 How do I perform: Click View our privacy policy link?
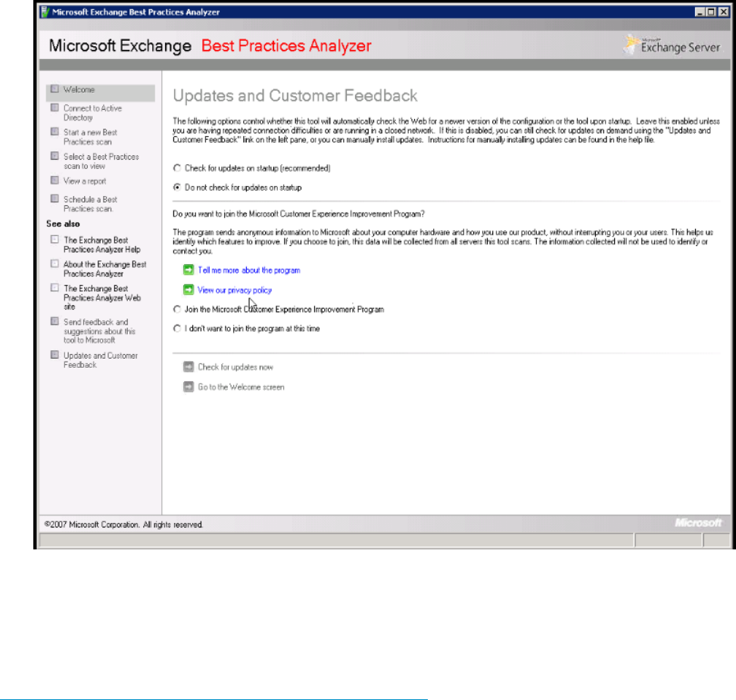(x=234, y=290)
